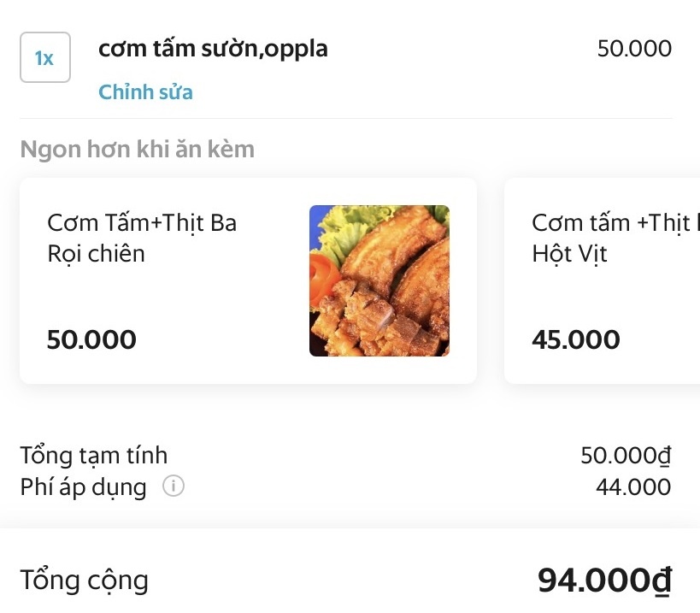Click the 45.000 price on Hột Vịt card
Viewport: 700px width, 613px height.
(576, 339)
